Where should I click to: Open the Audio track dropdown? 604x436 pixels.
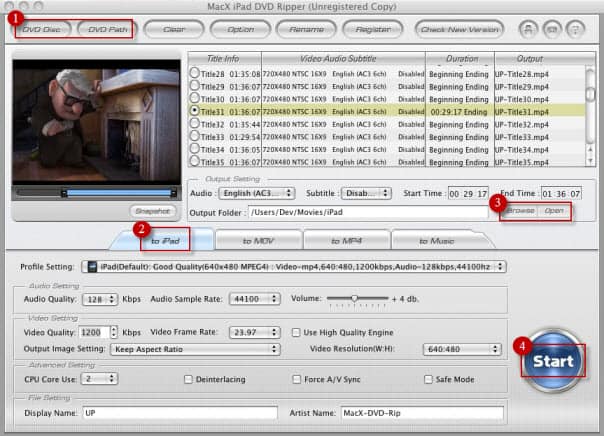[257, 193]
